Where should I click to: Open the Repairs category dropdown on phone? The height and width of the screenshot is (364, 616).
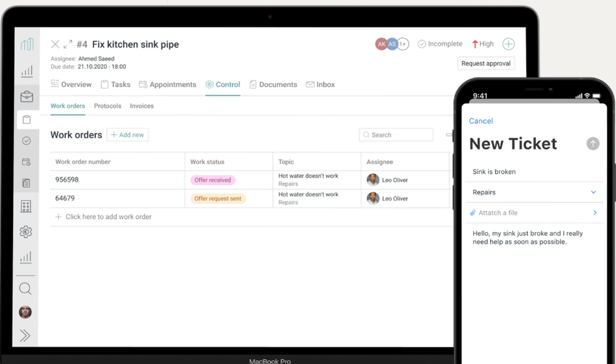tap(534, 192)
